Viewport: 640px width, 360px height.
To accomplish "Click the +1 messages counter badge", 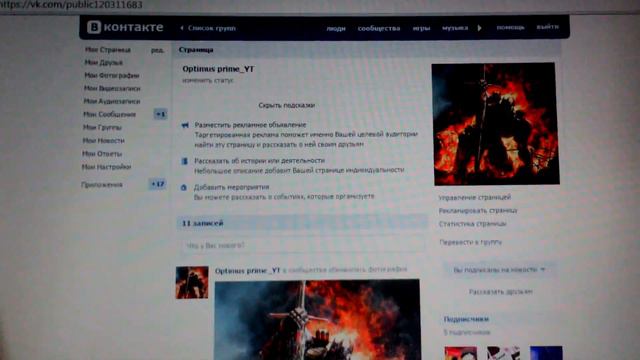I will click(160, 114).
